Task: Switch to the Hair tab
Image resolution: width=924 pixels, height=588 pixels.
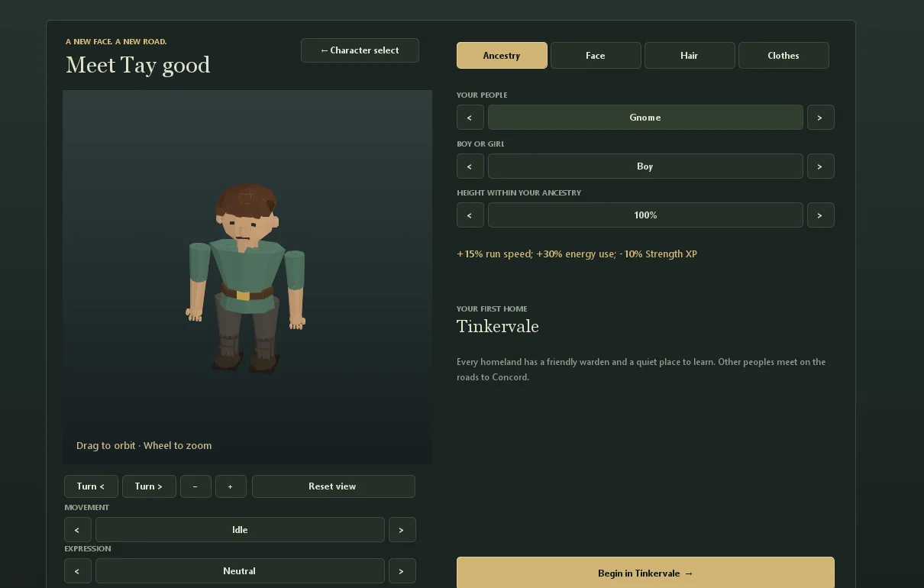Action: coord(690,56)
